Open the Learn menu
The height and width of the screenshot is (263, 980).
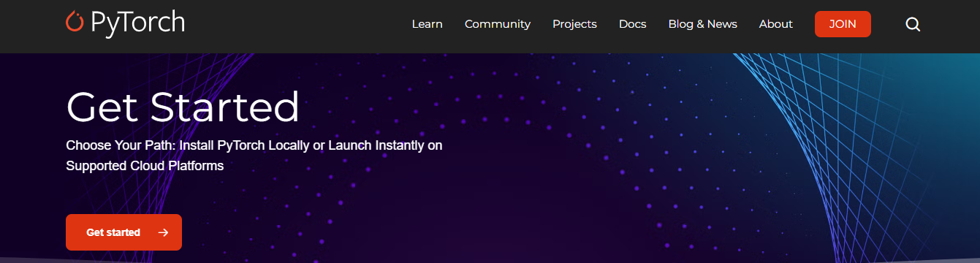point(428,24)
